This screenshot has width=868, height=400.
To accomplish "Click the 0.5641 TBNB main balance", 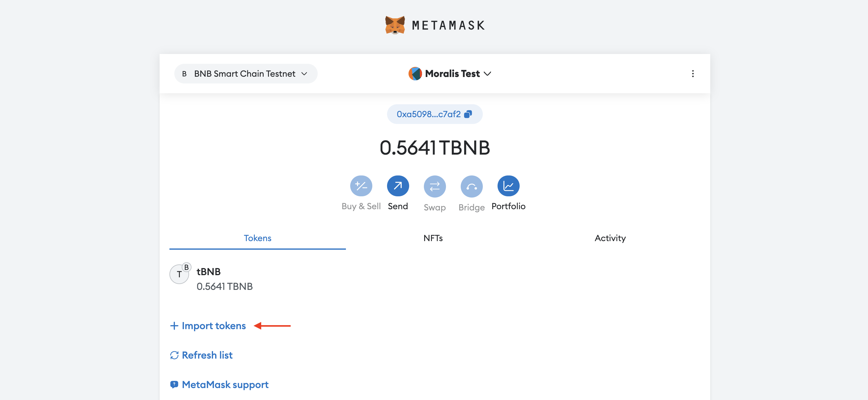I will (435, 148).
